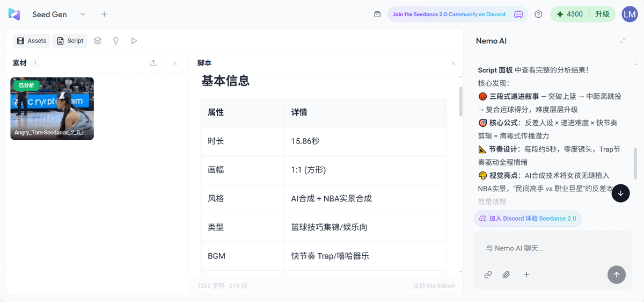
Task: Click the 素材 panel title
Action: click(x=20, y=63)
